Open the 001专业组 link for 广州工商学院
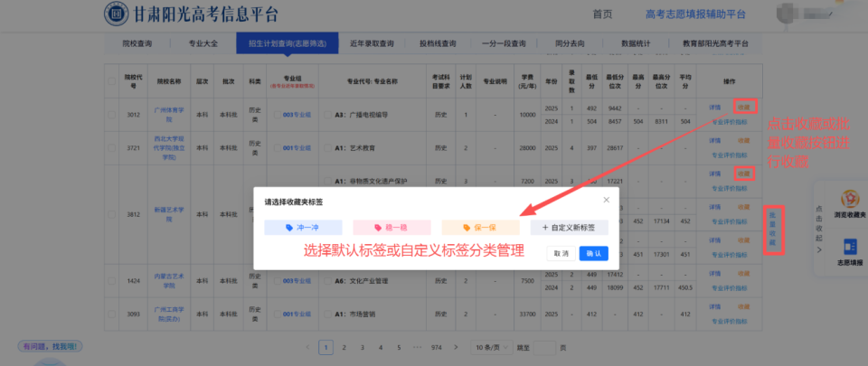This screenshot has width=868, height=366. (297, 314)
